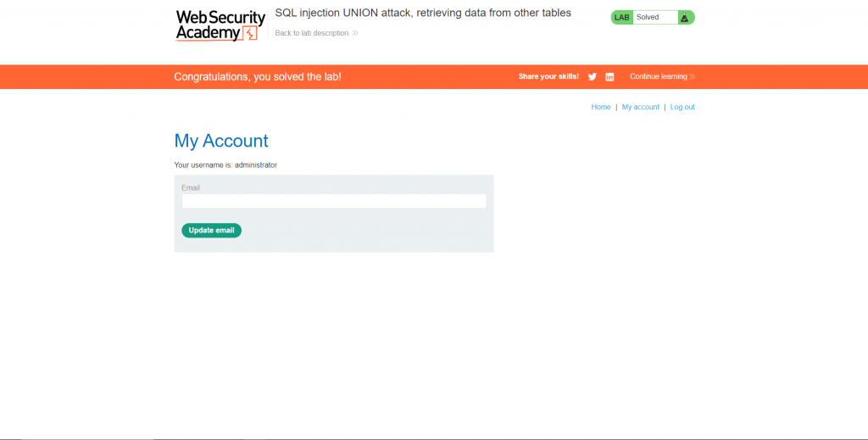Click the SQL injection UNION attack lab title
The image size is (868, 440).
click(423, 14)
